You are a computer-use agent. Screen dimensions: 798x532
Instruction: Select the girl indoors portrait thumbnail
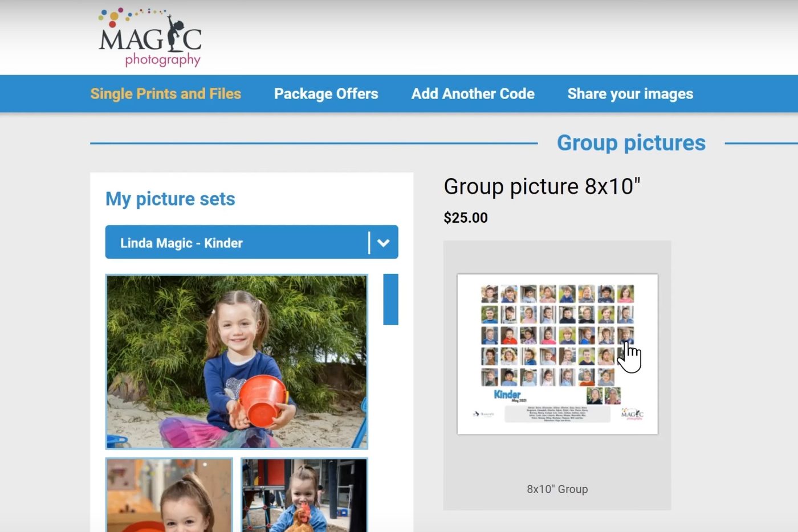[169, 495]
